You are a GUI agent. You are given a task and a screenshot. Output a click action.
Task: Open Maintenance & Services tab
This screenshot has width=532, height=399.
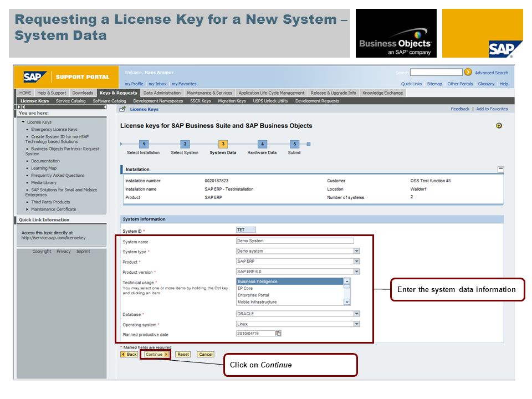pyautogui.click(x=209, y=93)
